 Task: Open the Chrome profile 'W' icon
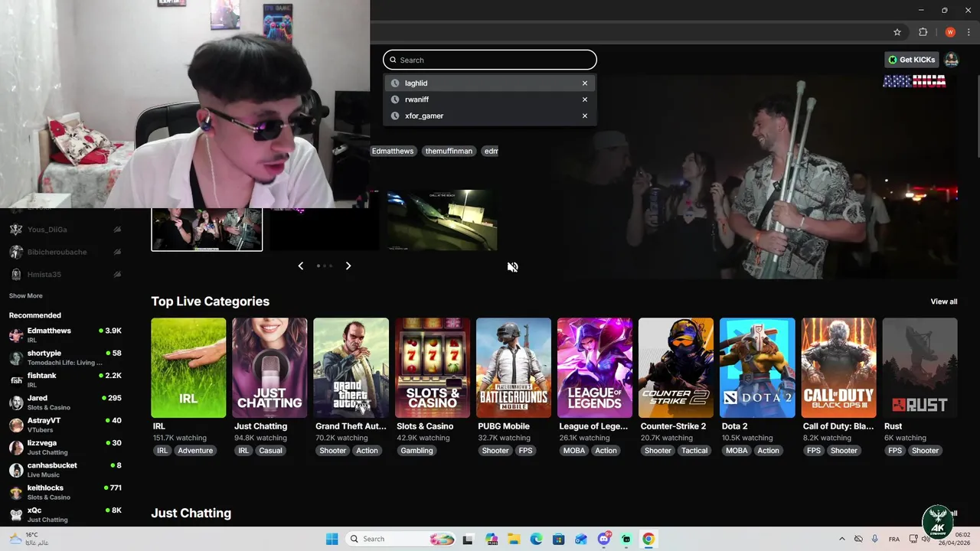tap(950, 32)
